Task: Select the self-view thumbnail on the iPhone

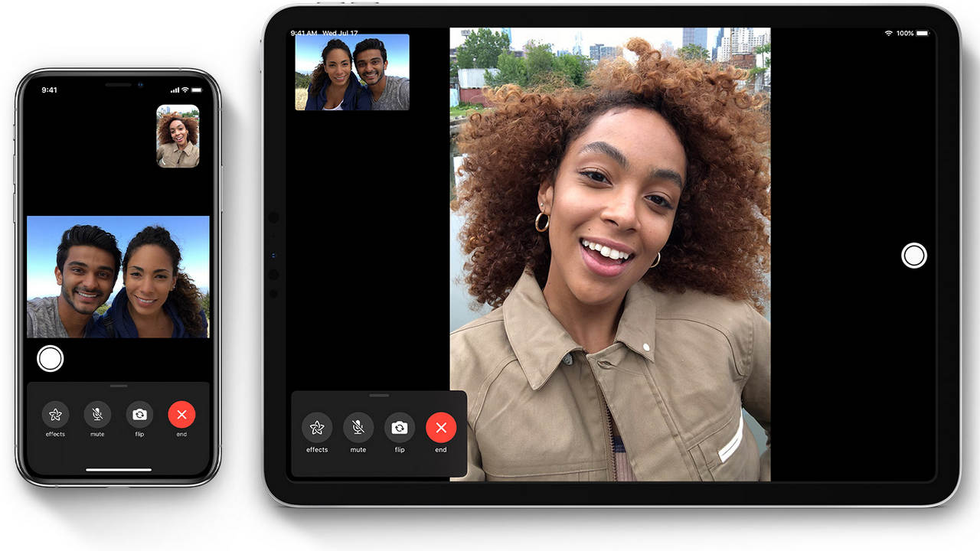Action: (178, 136)
